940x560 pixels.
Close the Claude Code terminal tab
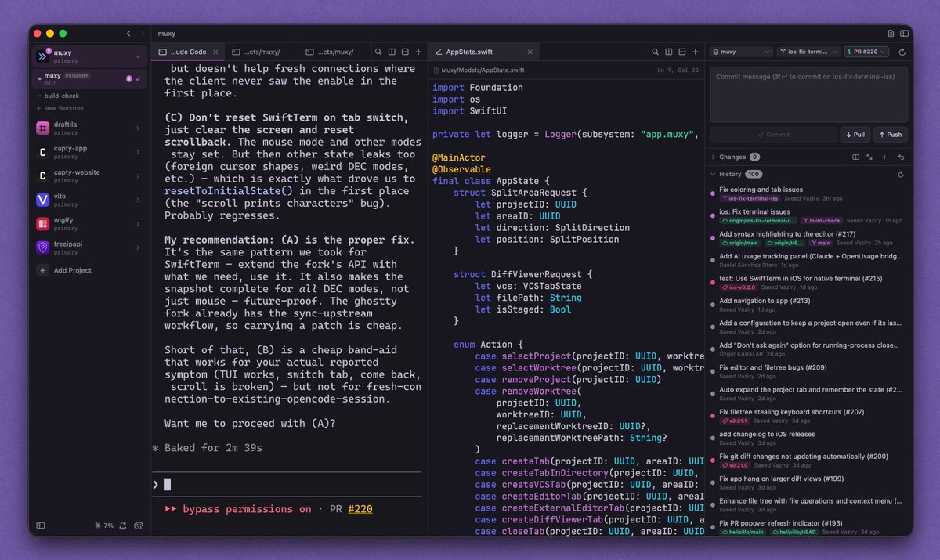click(x=216, y=52)
